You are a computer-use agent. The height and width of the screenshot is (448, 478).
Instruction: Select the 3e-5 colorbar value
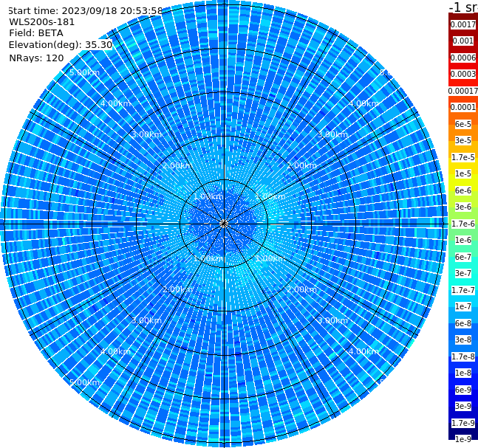click(463, 140)
